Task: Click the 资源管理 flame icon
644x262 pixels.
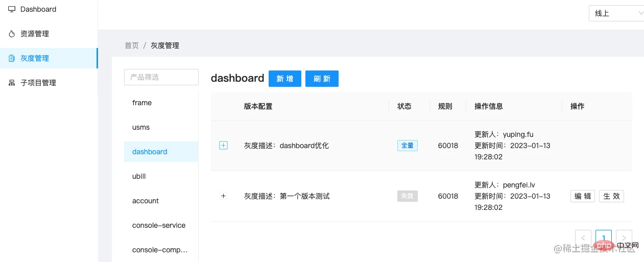Action: (12, 34)
